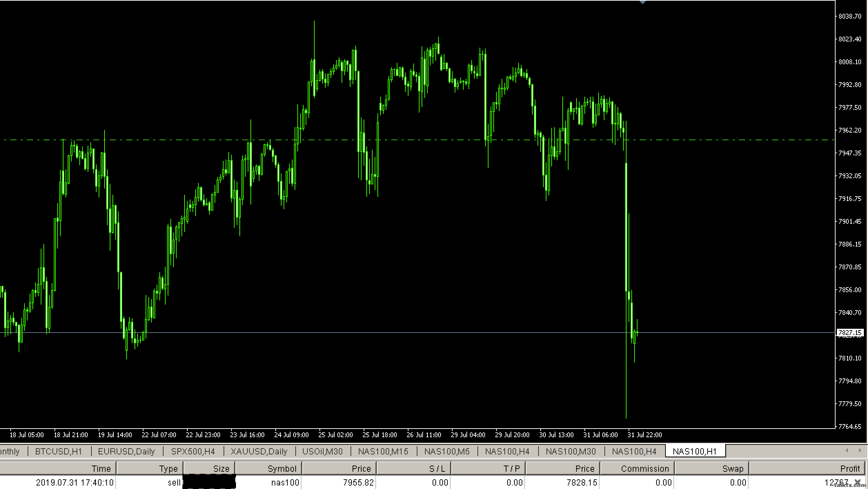Click the T / P column header
The width and height of the screenshot is (868, 489).
point(488,469)
